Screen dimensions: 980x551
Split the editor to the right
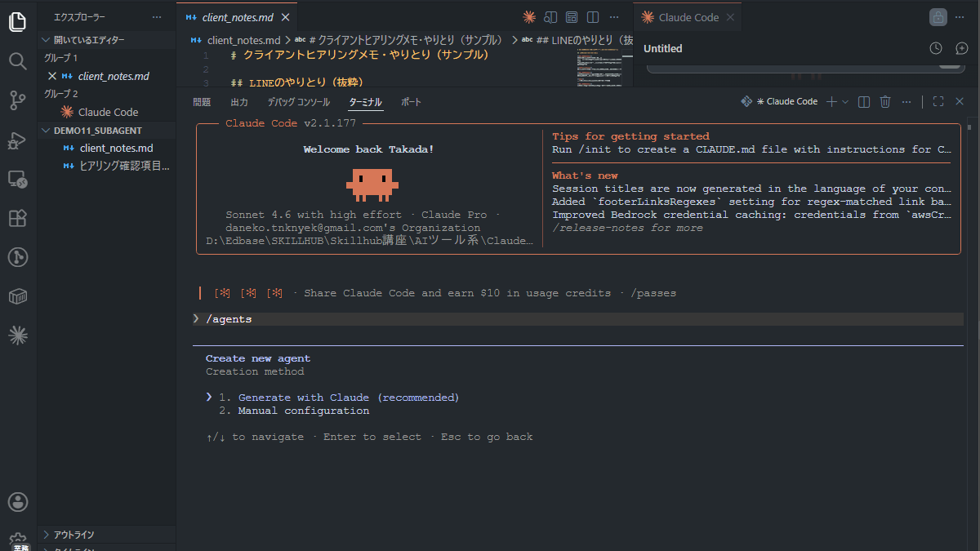593,17
